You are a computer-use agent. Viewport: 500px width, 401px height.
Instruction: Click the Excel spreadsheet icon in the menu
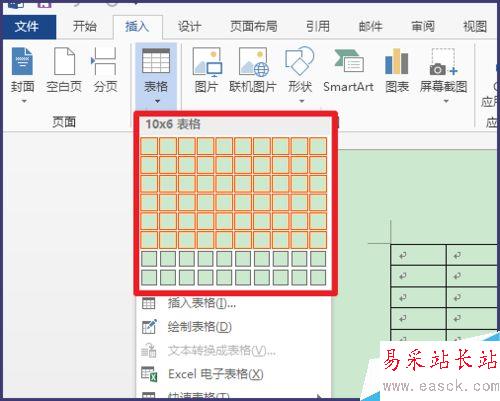[x=149, y=374]
